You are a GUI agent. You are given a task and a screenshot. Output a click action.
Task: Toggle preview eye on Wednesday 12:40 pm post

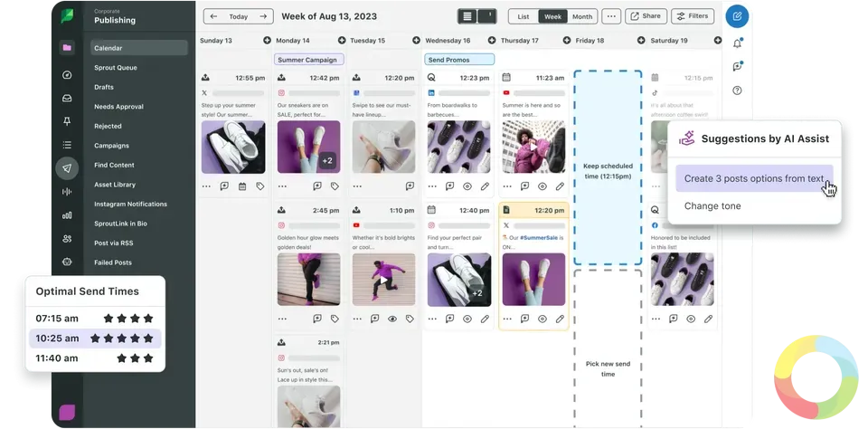coord(467,319)
